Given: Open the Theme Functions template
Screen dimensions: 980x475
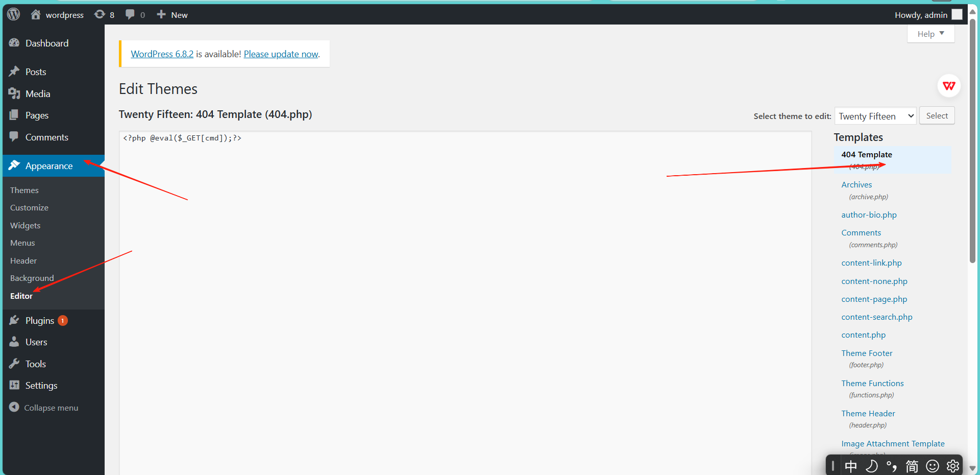Looking at the screenshot, I should 872,383.
